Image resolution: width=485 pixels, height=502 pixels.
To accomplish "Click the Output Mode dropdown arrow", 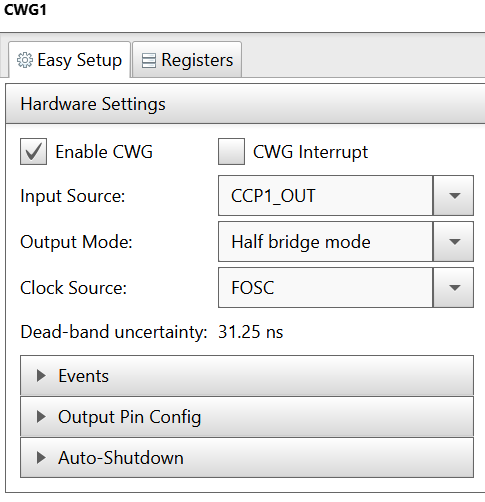I will coord(454,242).
